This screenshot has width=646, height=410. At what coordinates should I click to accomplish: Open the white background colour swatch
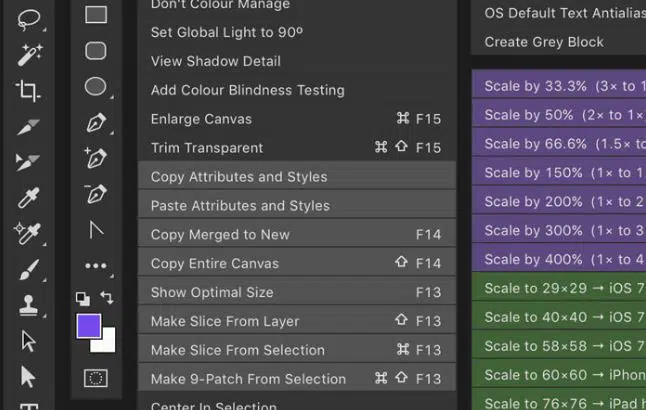coord(107,343)
